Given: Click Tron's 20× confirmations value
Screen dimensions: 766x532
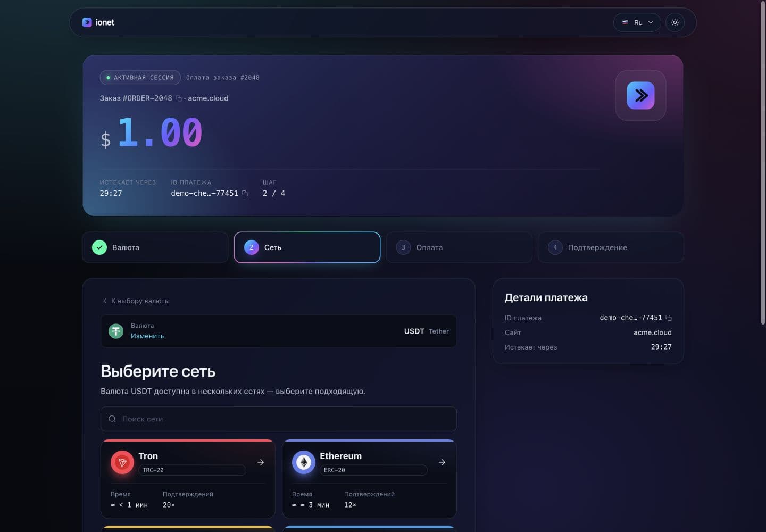Looking at the screenshot, I should coord(169,505).
